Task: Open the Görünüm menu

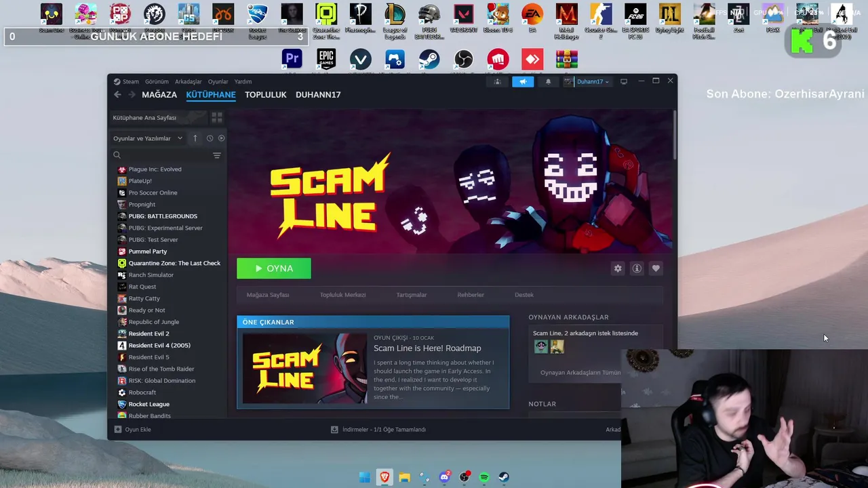Action: point(157,81)
